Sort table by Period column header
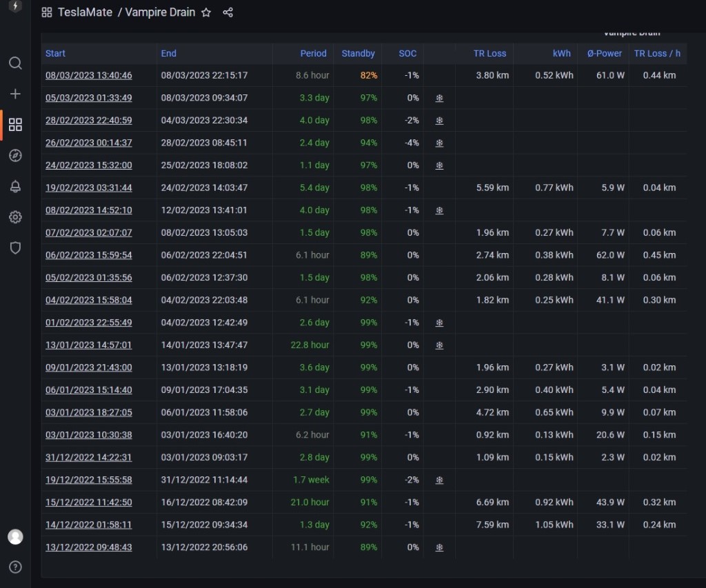Screen dimensions: 706x588 click(314, 53)
